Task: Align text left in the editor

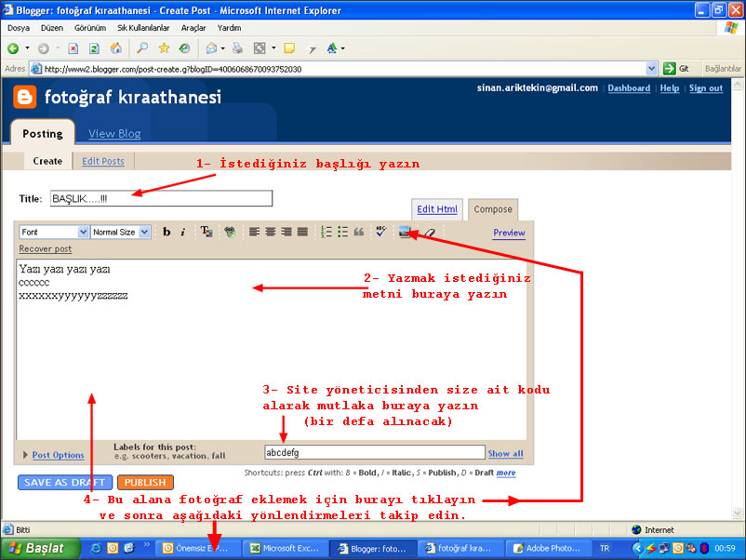Action: [254, 232]
